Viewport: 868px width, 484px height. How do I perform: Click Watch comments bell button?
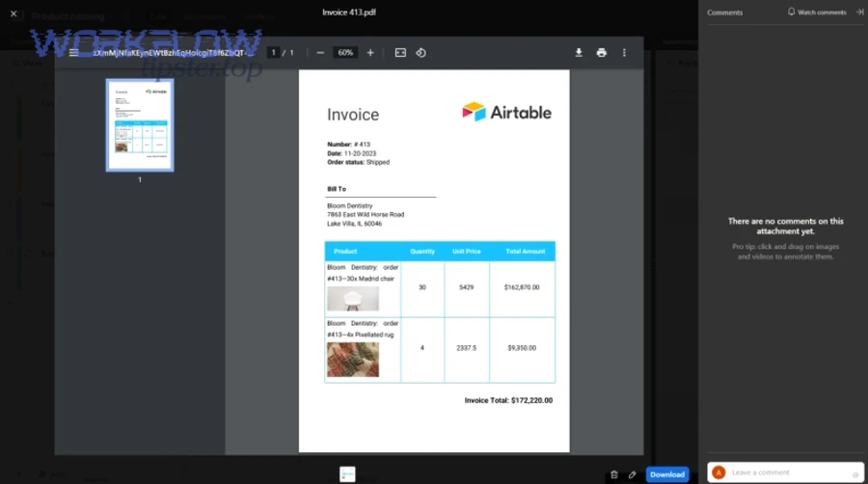[817, 13]
